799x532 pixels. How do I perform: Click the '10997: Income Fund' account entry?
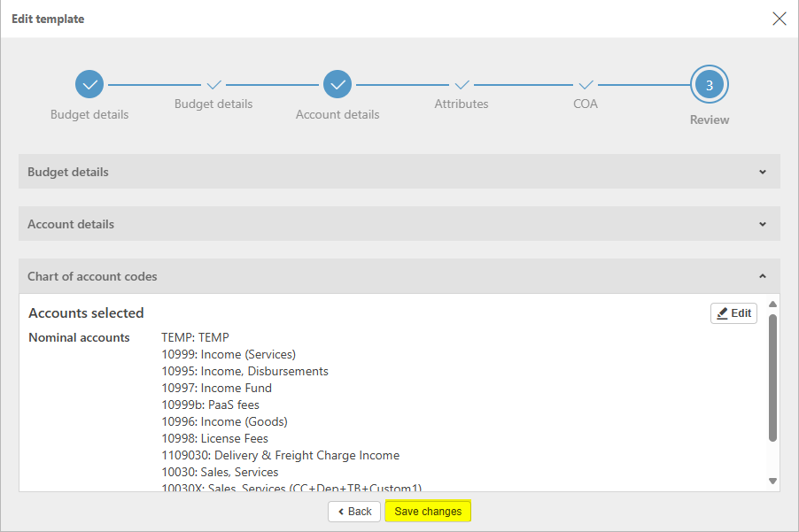pyautogui.click(x=216, y=388)
